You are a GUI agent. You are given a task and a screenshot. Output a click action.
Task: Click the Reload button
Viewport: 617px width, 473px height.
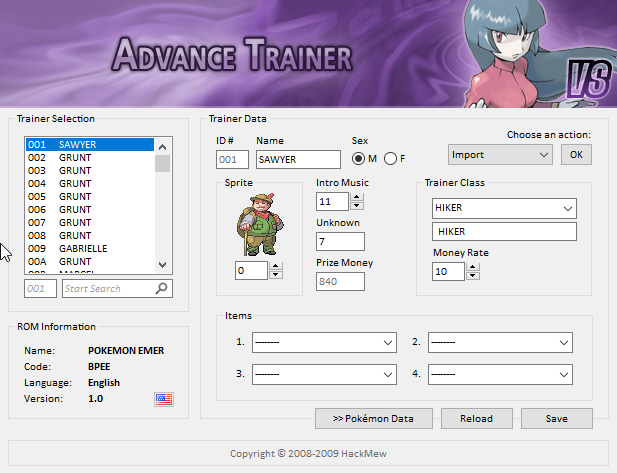click(x=477, y=418)
